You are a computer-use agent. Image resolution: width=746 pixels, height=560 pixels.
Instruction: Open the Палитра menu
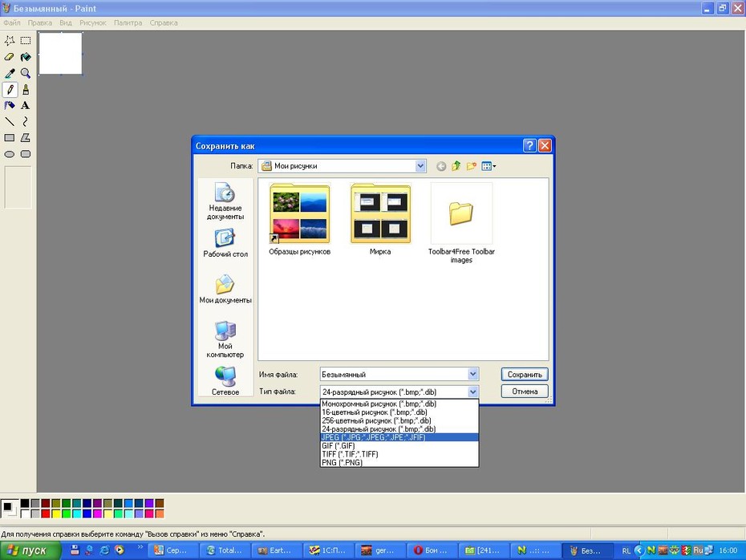point(128,22)
